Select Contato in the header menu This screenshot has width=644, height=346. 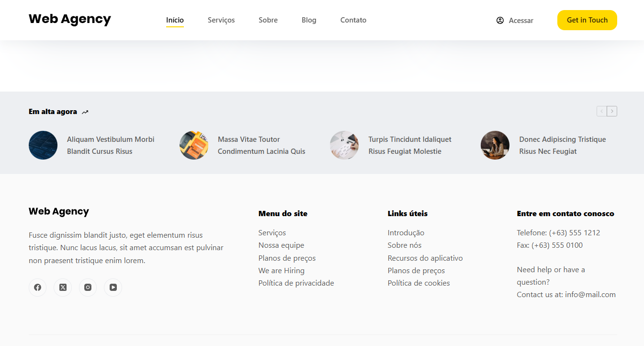pyautogui.click(x=353, y=20)
